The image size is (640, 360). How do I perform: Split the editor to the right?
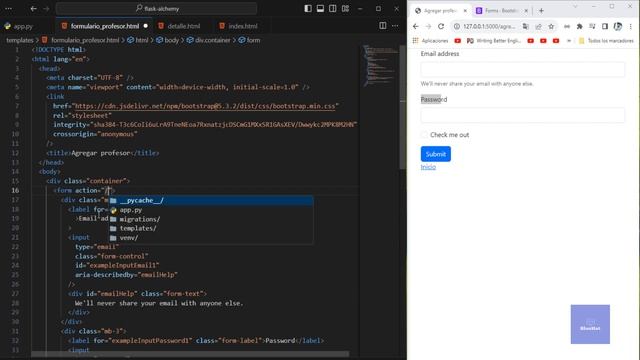[x=382, y=26]
